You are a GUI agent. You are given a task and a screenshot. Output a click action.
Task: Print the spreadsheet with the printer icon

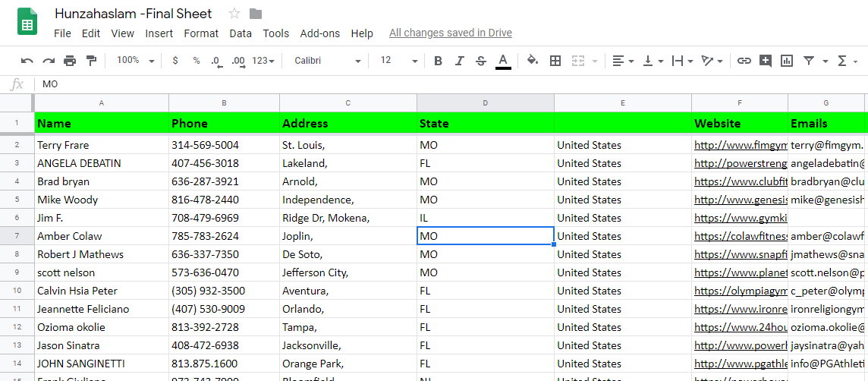coord(70,61)
